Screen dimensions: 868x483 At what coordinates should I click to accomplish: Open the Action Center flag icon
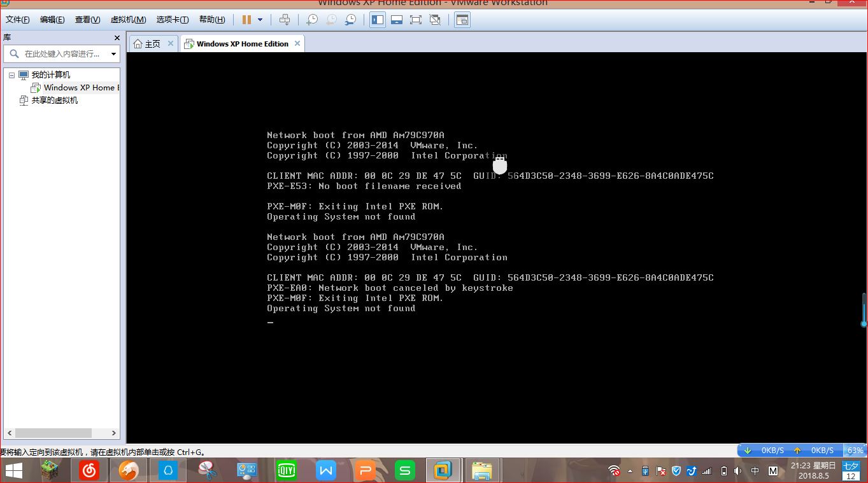coord(661,471)
